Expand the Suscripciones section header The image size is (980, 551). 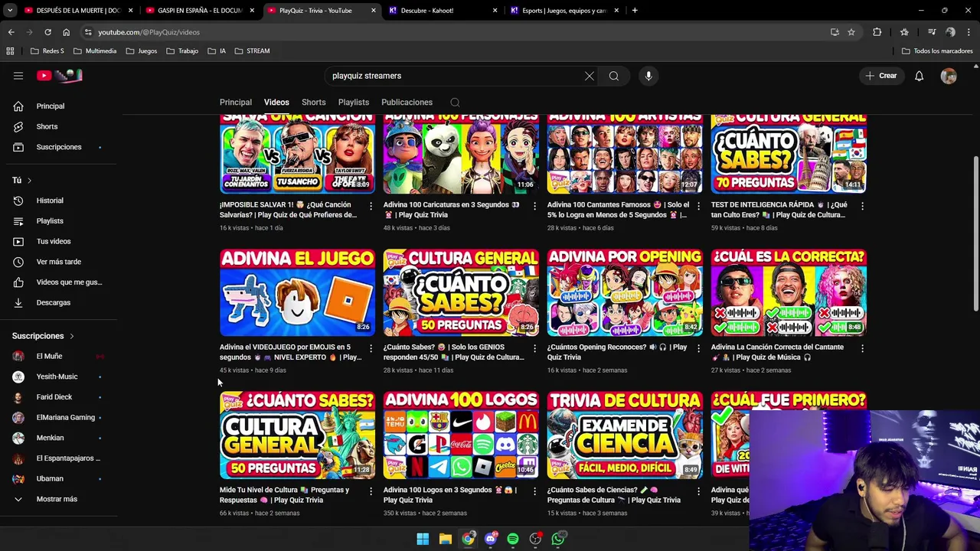(43, 336)
